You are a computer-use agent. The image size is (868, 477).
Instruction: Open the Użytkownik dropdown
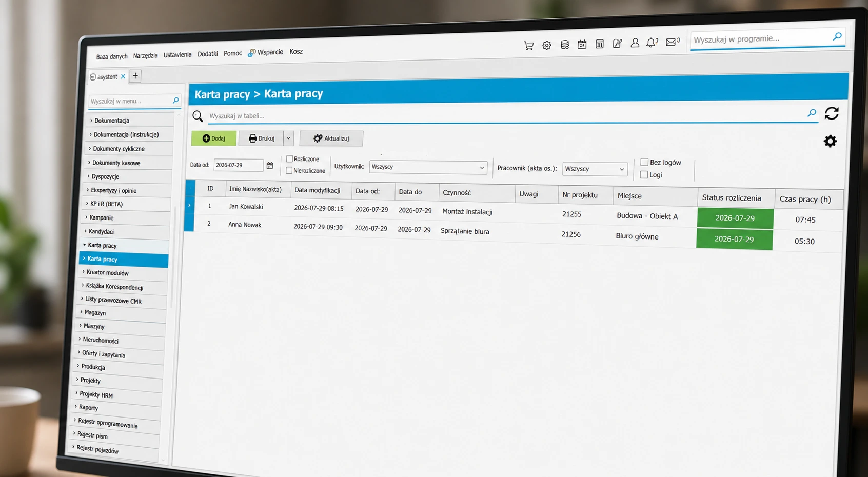tap(428, 167)
